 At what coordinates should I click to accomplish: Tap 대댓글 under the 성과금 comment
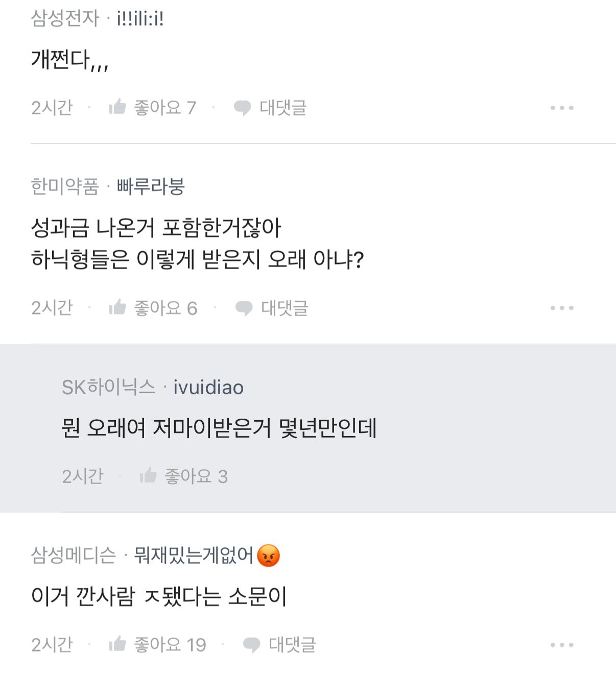(284, 308)
